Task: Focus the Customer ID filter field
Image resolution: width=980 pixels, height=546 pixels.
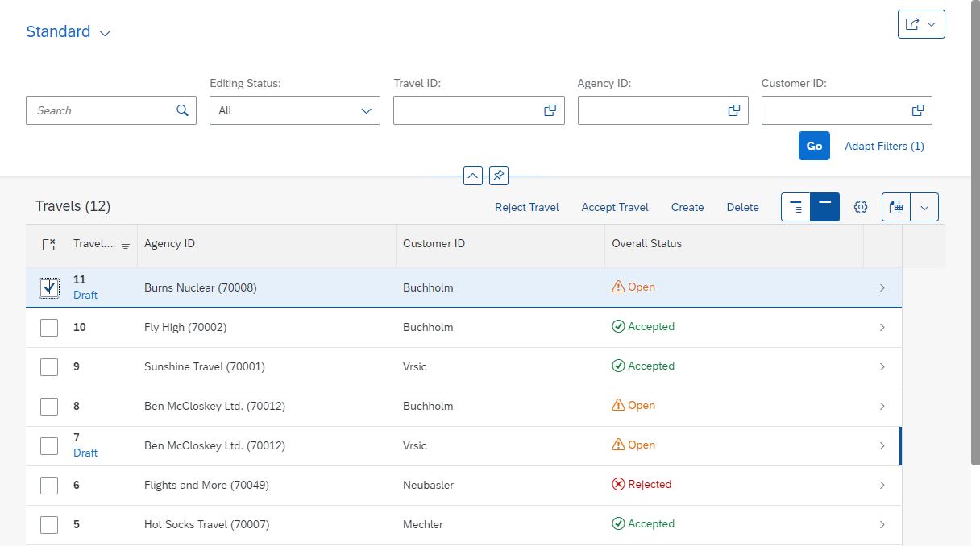Action: click(x=847, y=110)
